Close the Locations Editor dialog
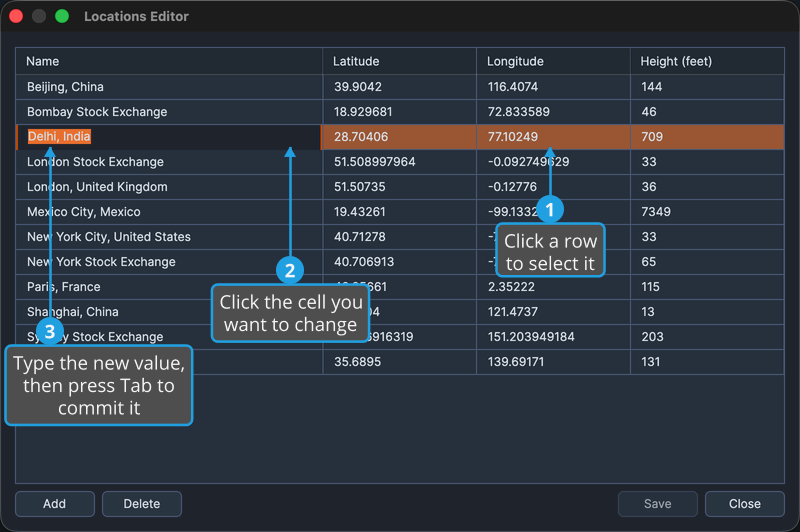Image resolution: width=800 pixels, height=532 pixels. (x=744, y=503)
